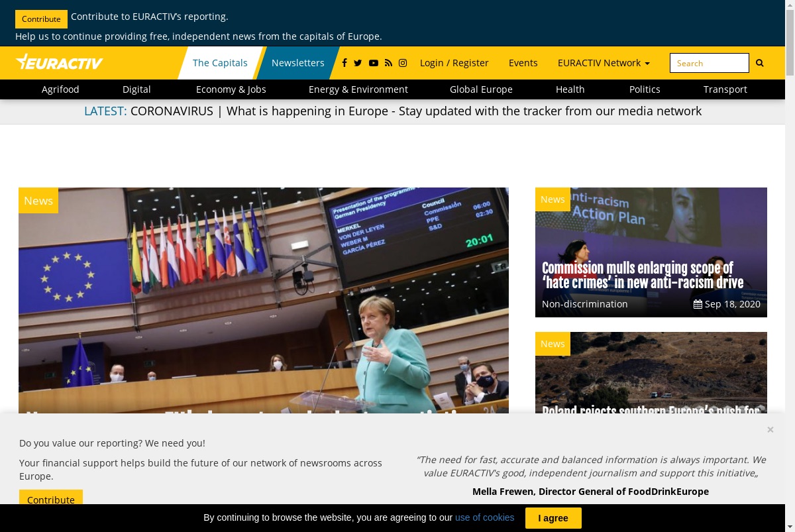Open the Energy & Environment section
795x532 pixels.
pyautogui.click(x=358, y=89)
